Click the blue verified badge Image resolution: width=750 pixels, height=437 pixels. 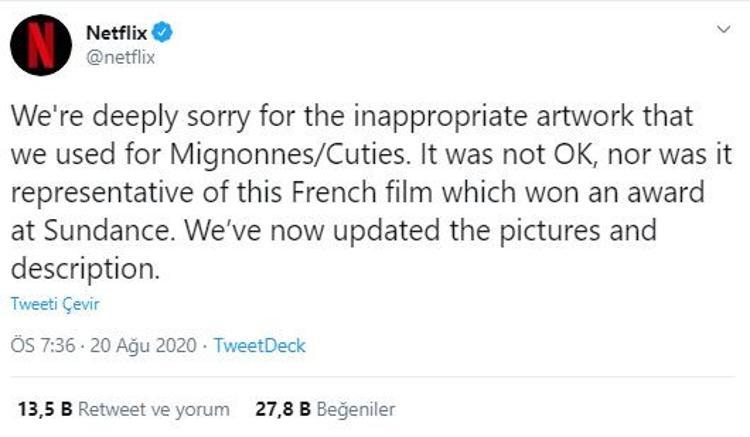[x=164, y=35]
